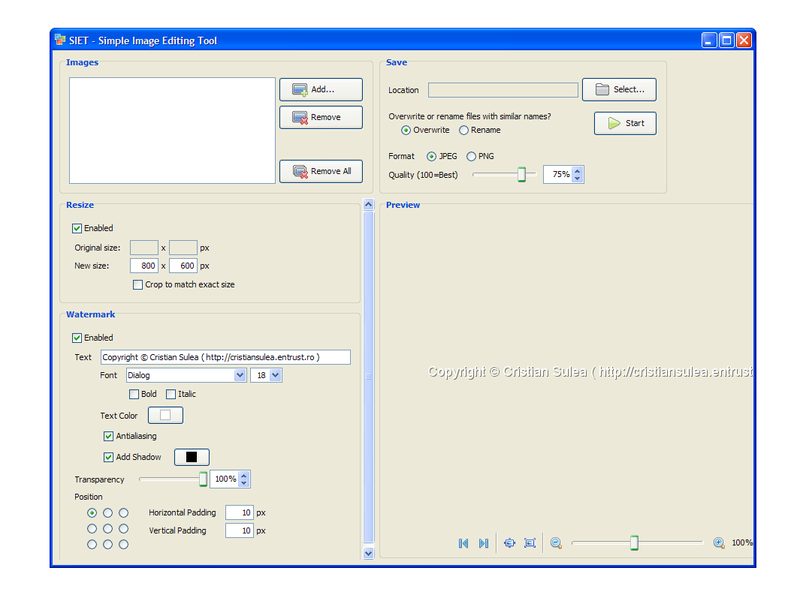Click the settings panel scroll down arrow
Screen dimensions: 800x613
[368, 553]
